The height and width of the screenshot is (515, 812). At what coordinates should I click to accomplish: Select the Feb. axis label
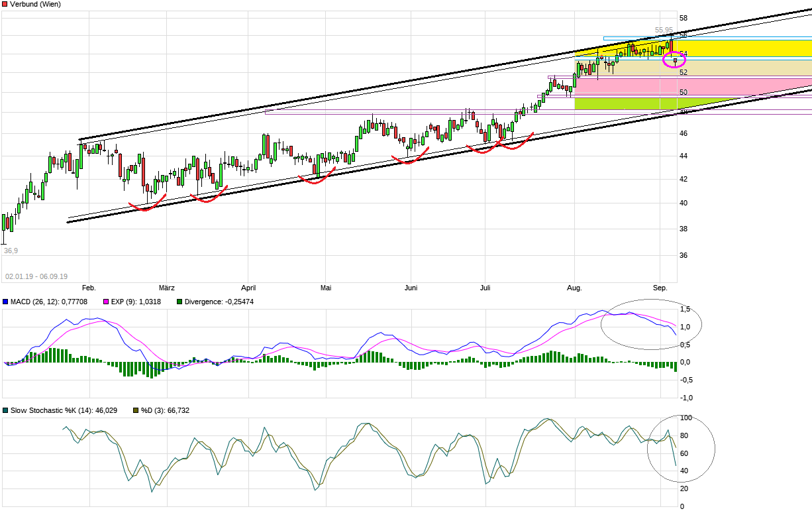(x=89, y=288)
